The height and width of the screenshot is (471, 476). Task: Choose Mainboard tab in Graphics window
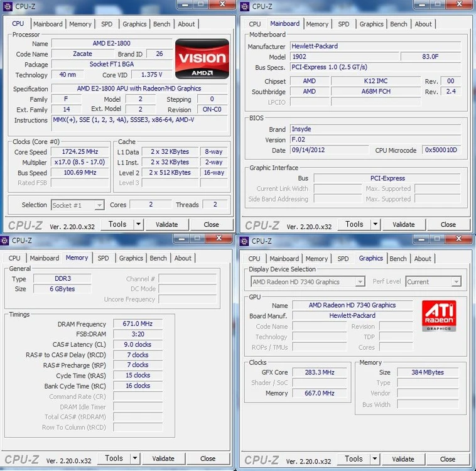[x=284, y=259]
